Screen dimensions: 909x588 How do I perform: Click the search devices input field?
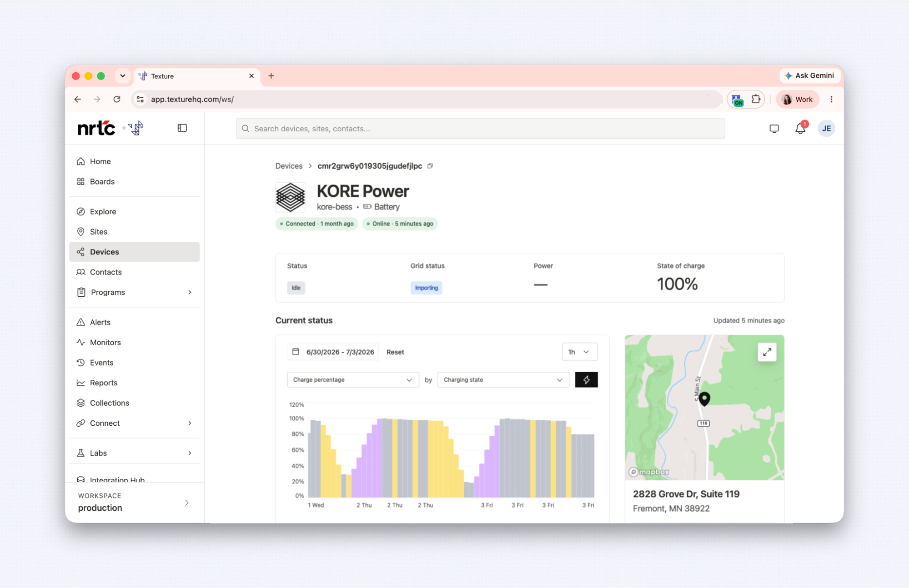click(480, 129)
